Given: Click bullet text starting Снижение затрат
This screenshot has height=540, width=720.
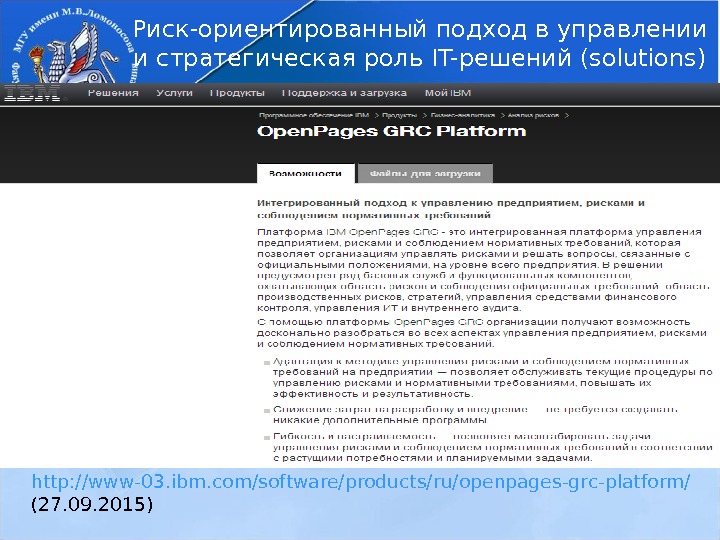Looking at the screenshot, I should click(475, 415).
